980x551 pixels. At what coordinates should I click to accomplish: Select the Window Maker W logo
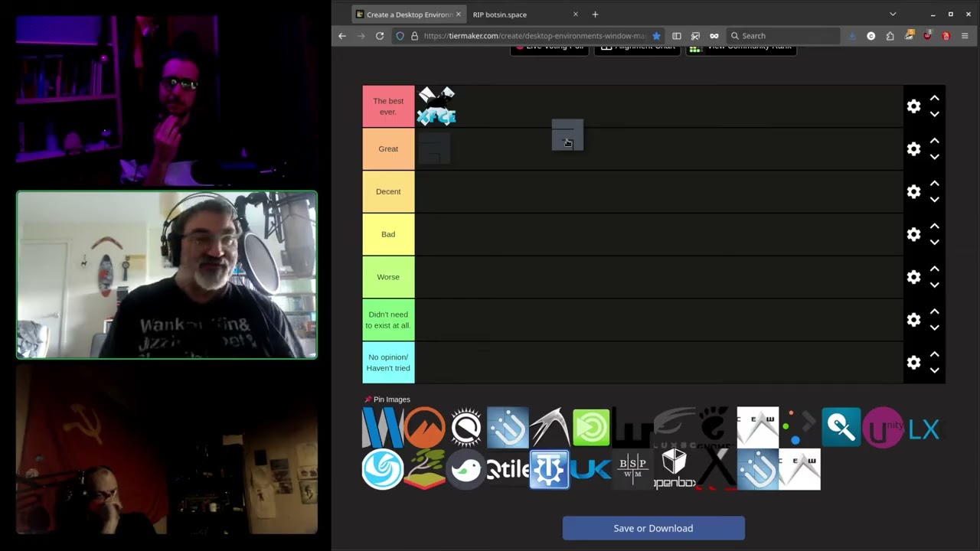coord(382,427)
